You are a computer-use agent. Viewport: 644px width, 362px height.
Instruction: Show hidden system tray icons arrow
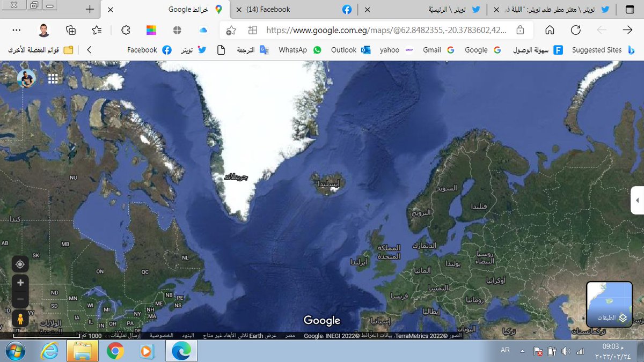coord(523,351)
